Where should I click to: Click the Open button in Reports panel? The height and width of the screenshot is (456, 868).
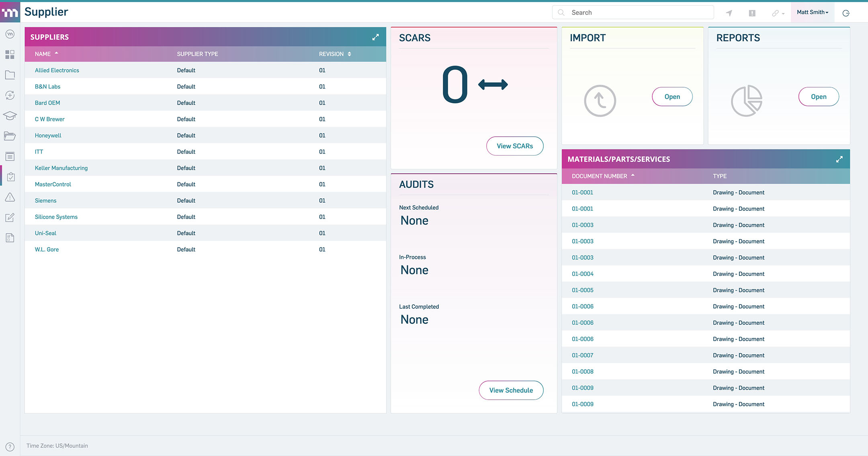(x=818, y=97)
